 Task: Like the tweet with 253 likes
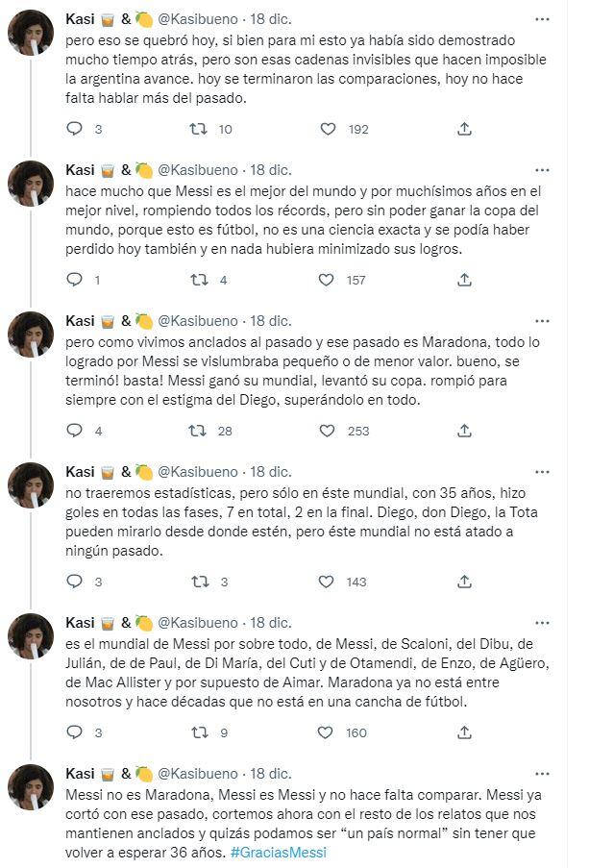327,431
